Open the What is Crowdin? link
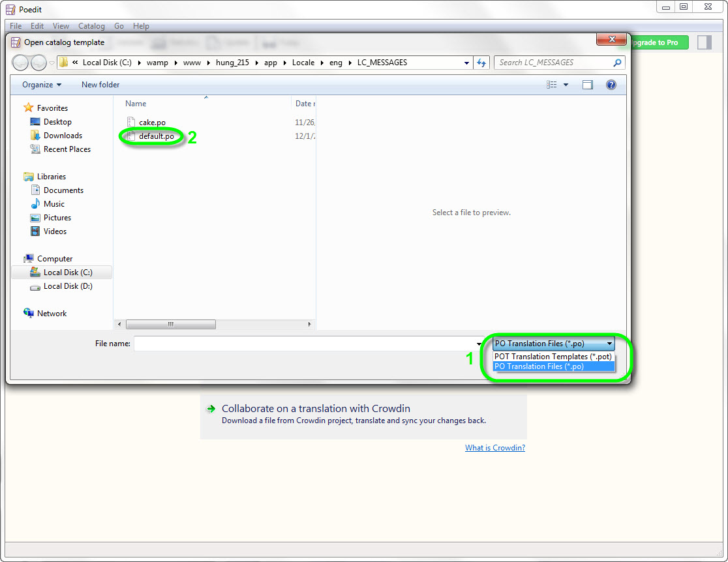 pos(495,448)
